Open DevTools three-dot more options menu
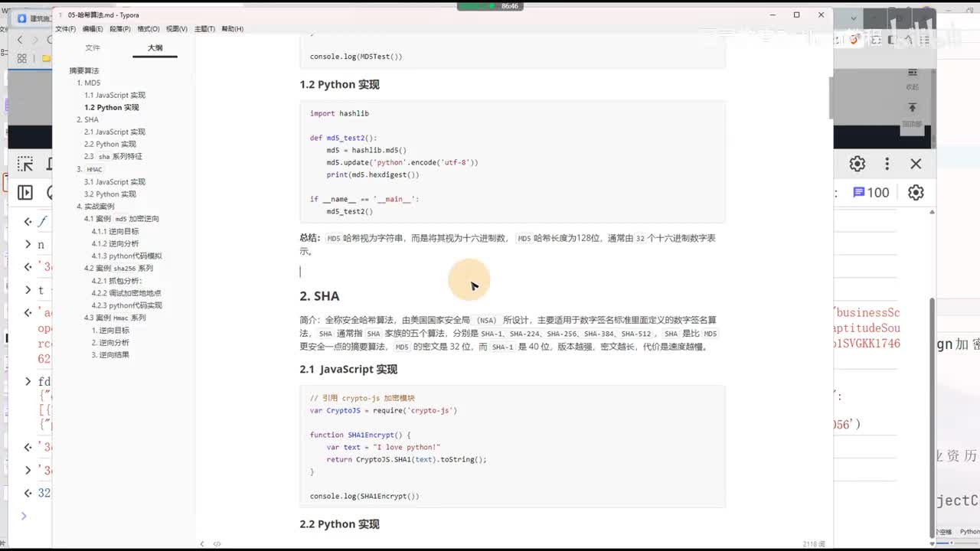 [887, 164]
